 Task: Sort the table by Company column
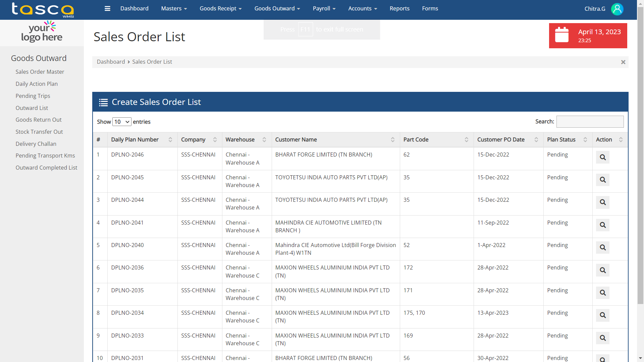coord(200,140)
